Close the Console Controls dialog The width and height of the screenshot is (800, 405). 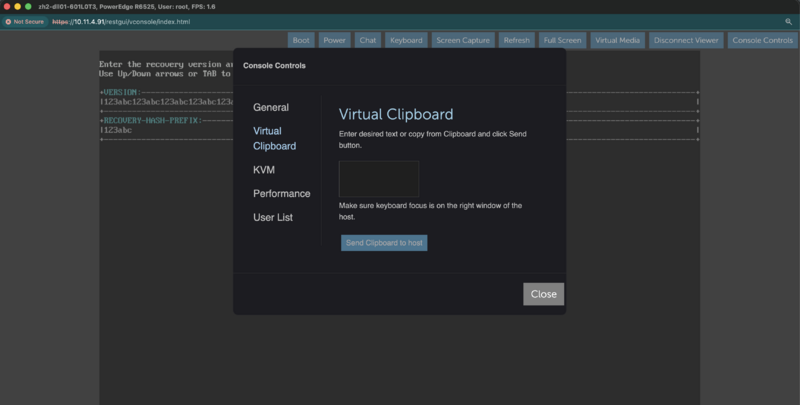tap(543, 294)
